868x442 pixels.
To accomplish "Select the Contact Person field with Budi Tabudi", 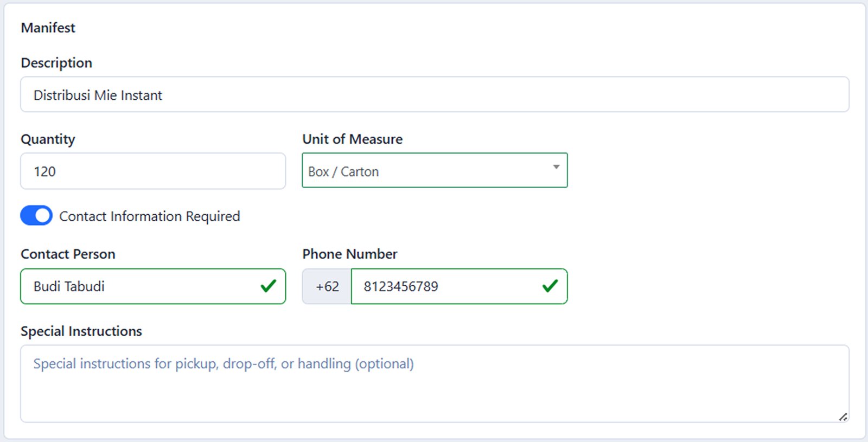I will 141,286.
